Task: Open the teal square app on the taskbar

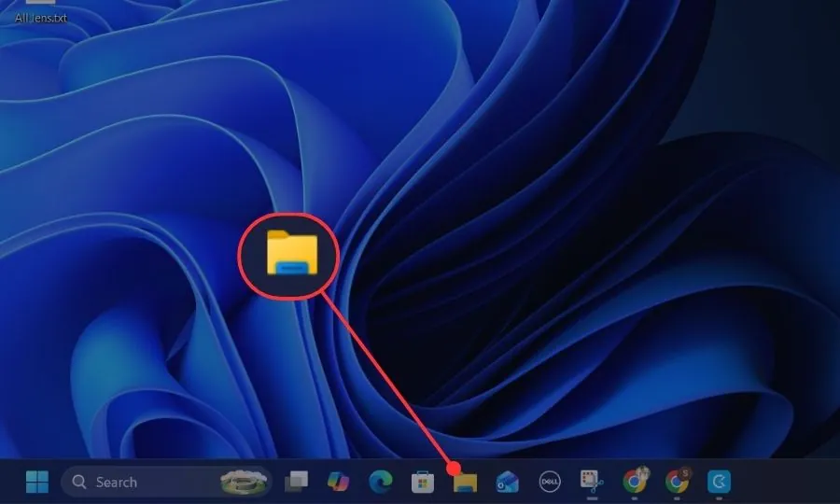Action: pos(719,482)
